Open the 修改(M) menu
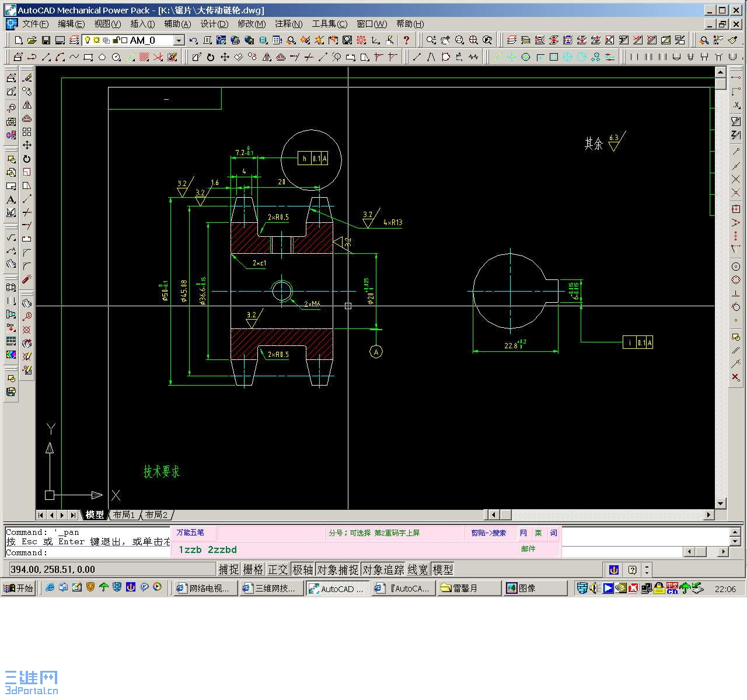Image resolution: width=747 pixels, height=700 pixels. coord(252,24)
